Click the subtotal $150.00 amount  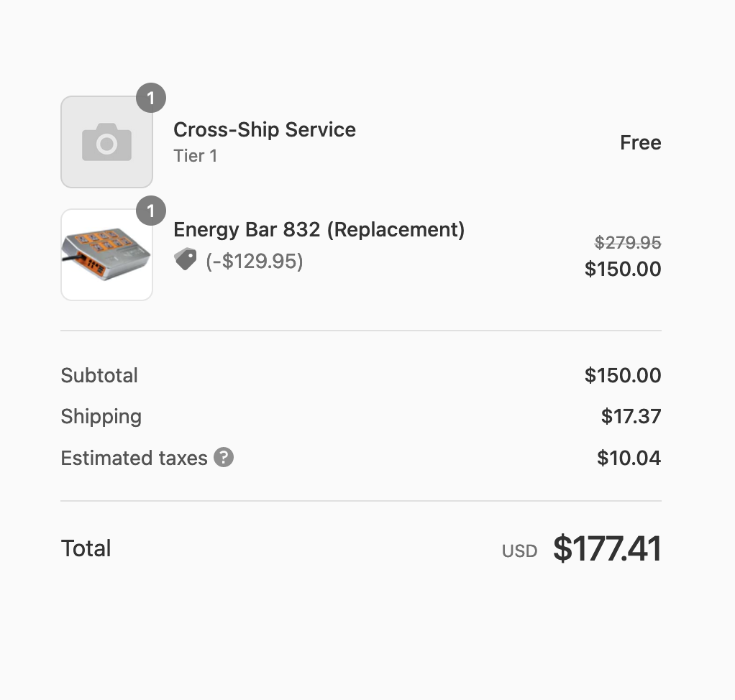coord(623,375)
